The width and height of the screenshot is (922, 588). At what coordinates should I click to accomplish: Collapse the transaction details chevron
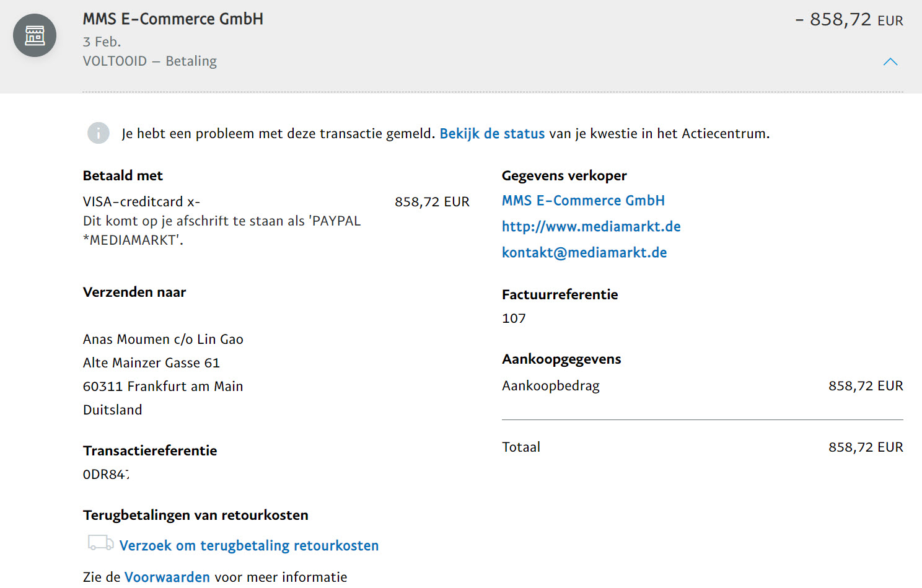tap(890, 62)
